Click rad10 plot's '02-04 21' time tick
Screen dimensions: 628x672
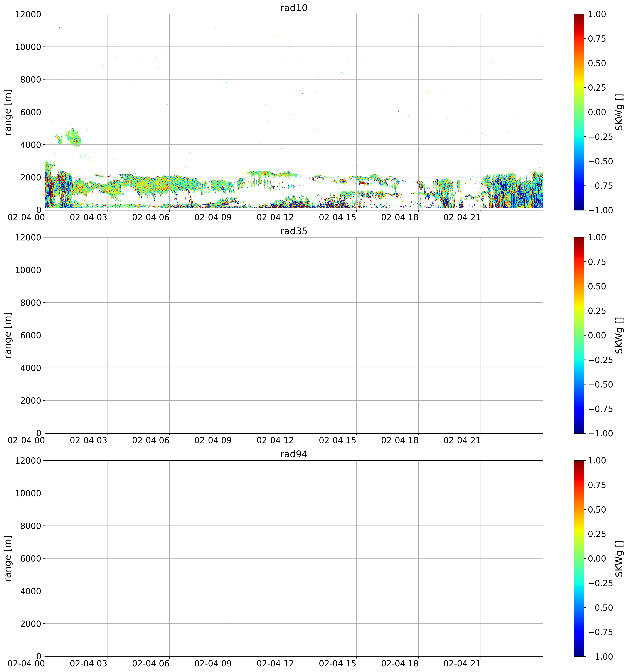pyautogui.click(x=462, y=217)
